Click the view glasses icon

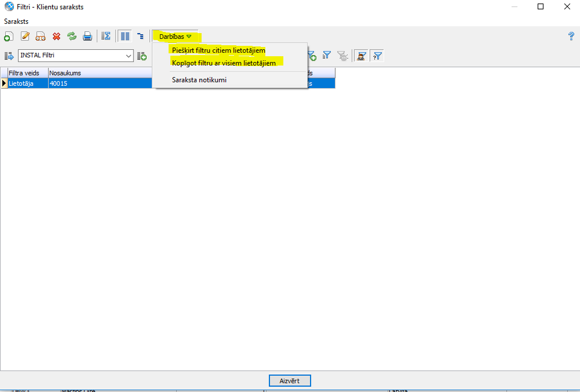[40, 36]
